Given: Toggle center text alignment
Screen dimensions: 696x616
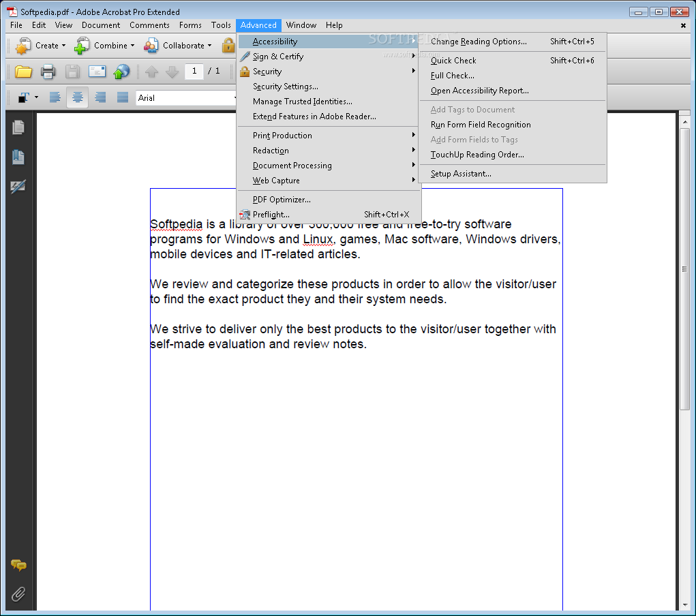Looking at the screenshot, I should [x=77, y=97].
